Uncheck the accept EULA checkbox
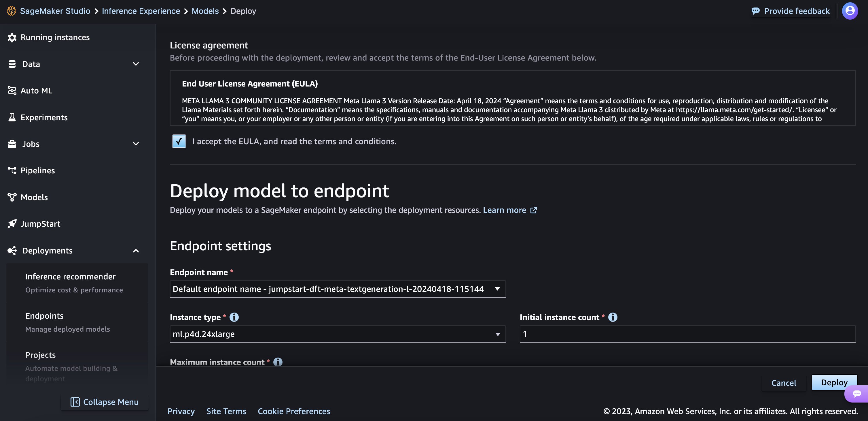 (179, 141)
